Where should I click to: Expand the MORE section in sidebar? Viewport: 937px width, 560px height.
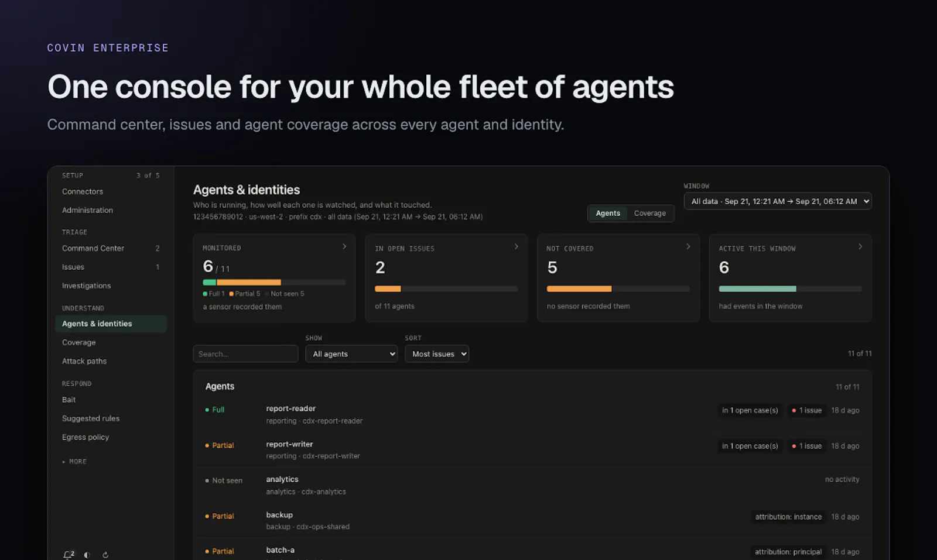coord(74,462)
